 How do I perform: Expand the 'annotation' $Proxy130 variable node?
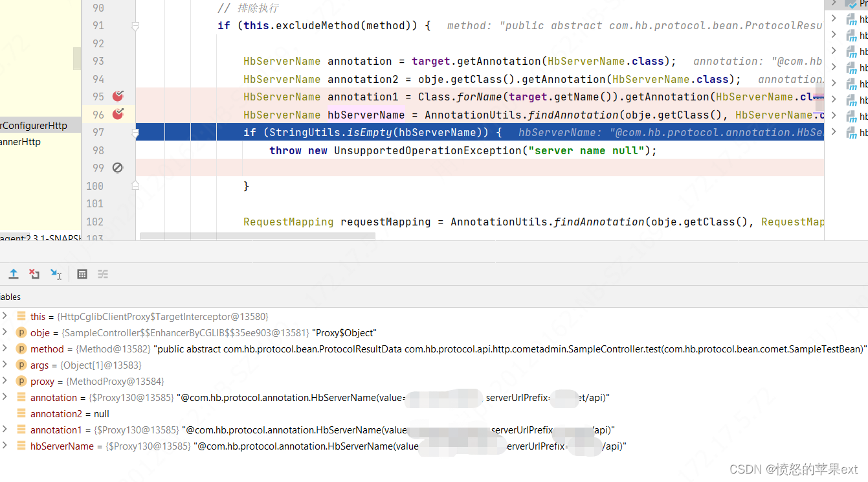5,397
